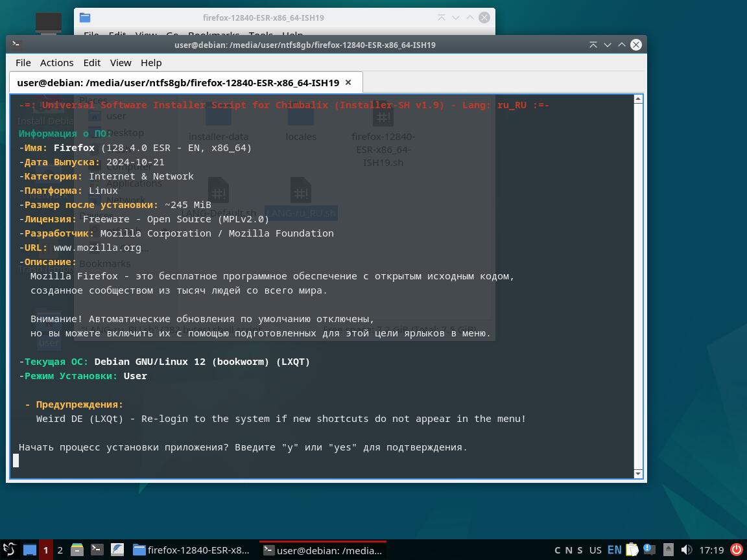Open the LXQt application menu
This screenshot has height=560, width=747.
9,550
